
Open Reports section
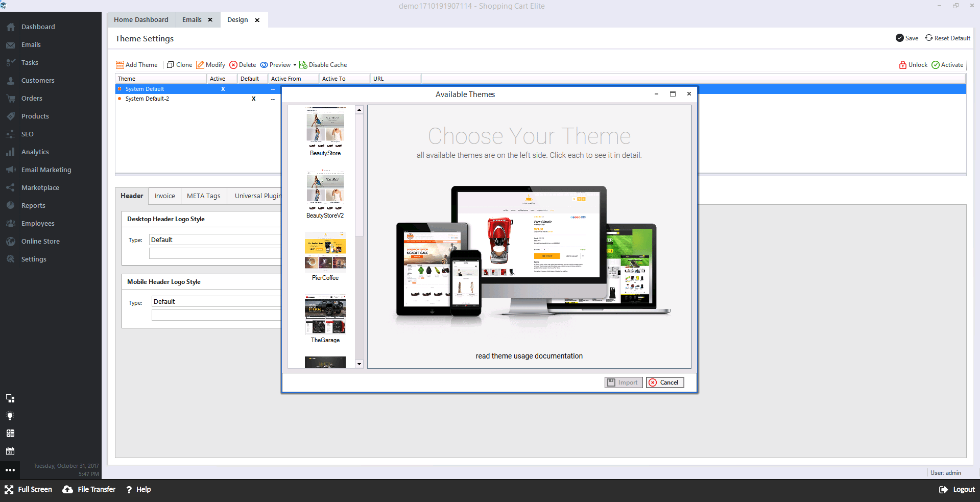(33, 206)
